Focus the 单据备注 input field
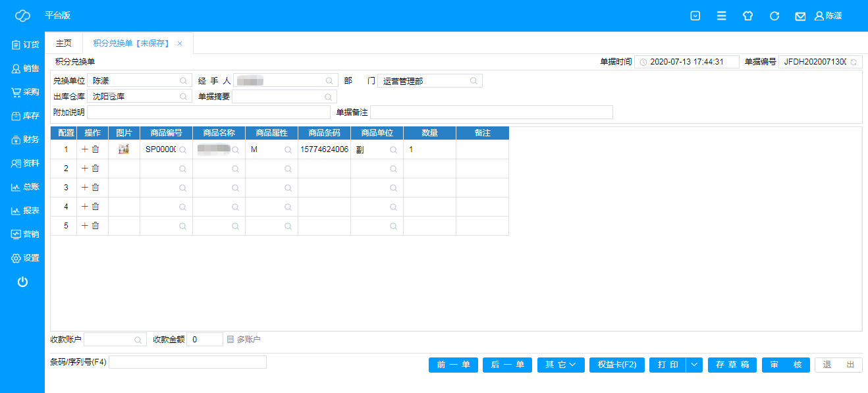 (491, 112)
